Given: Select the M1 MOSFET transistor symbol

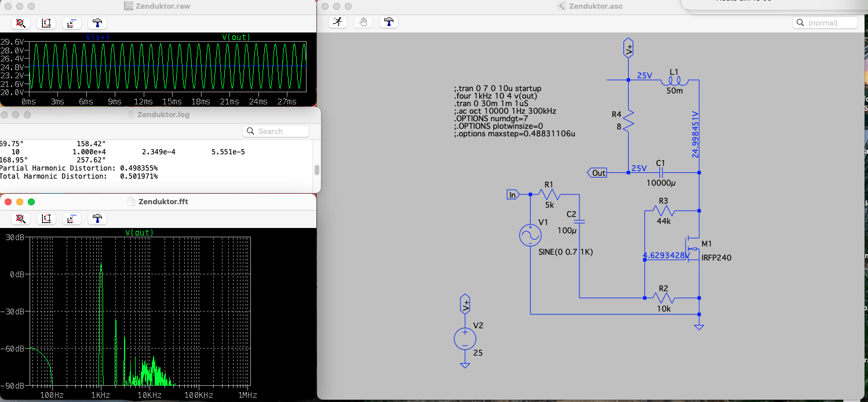Looking at the screenshot, I should [693, 248].
